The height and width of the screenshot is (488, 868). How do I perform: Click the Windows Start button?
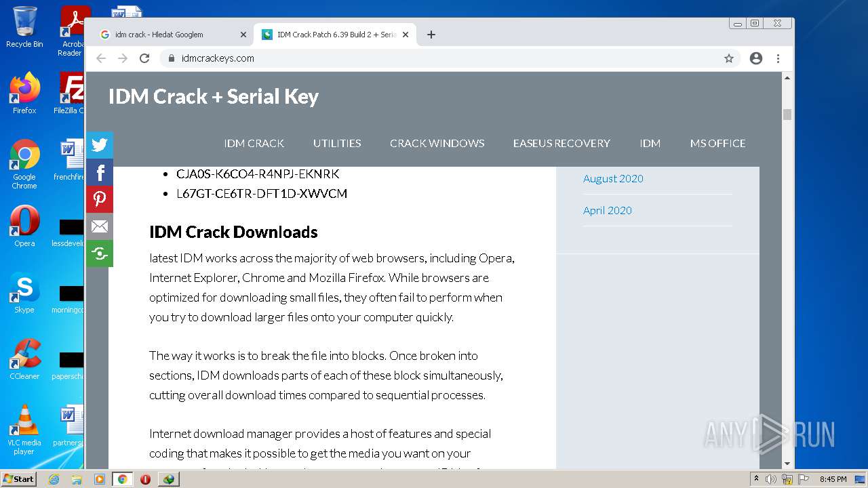click(18, 479)
